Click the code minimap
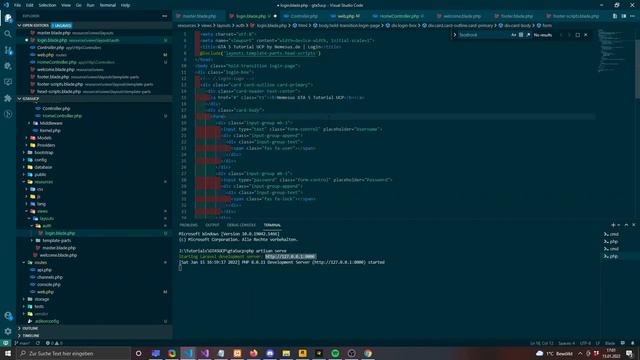This screenshot has height=360, width=640. point(615,51)
